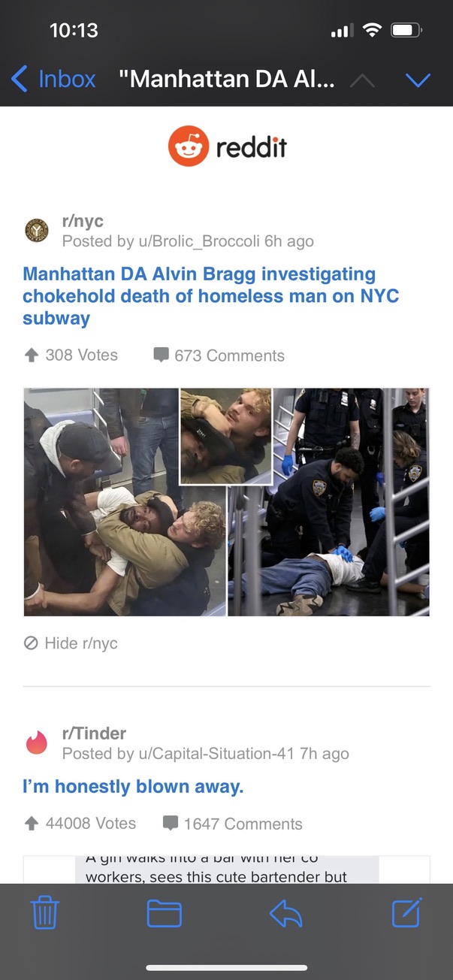The height and width of the screenshot is (980, 453).
Task: Open the r/nyc subreddit name link
Action: (x=83, y=222)
